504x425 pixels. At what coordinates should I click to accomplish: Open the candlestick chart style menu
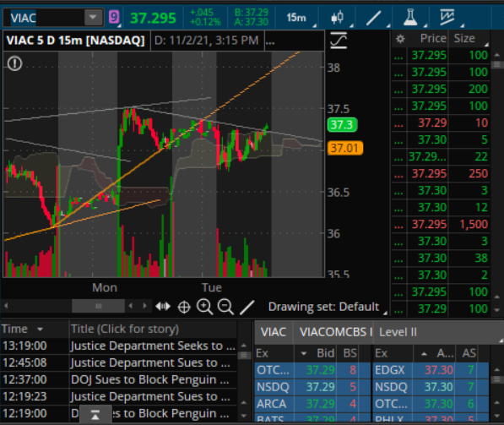(338, 18)
